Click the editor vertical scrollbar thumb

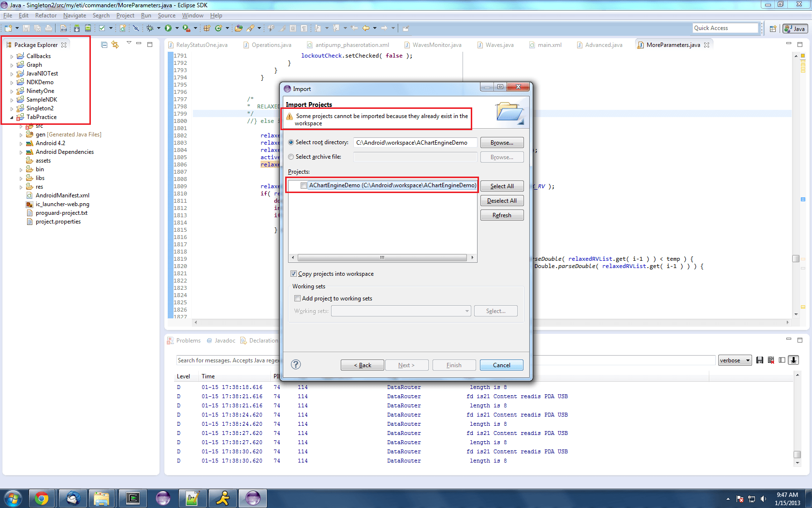point(796,258)
